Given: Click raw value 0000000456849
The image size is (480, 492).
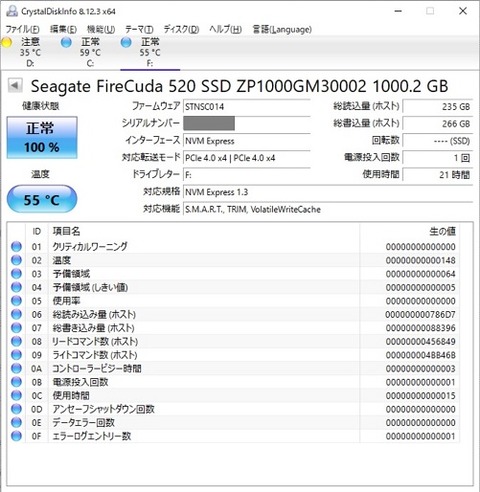Looking at the screenshot, I should 421,341.
